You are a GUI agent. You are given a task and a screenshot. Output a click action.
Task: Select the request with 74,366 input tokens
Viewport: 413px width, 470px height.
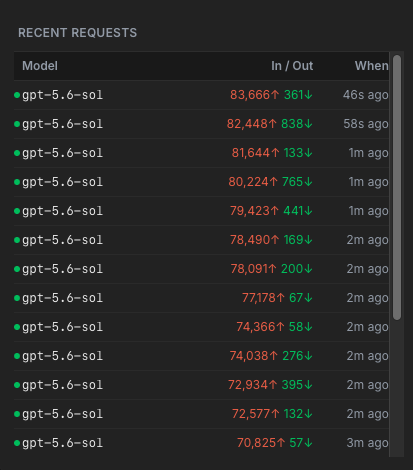[x=201, y=327]
